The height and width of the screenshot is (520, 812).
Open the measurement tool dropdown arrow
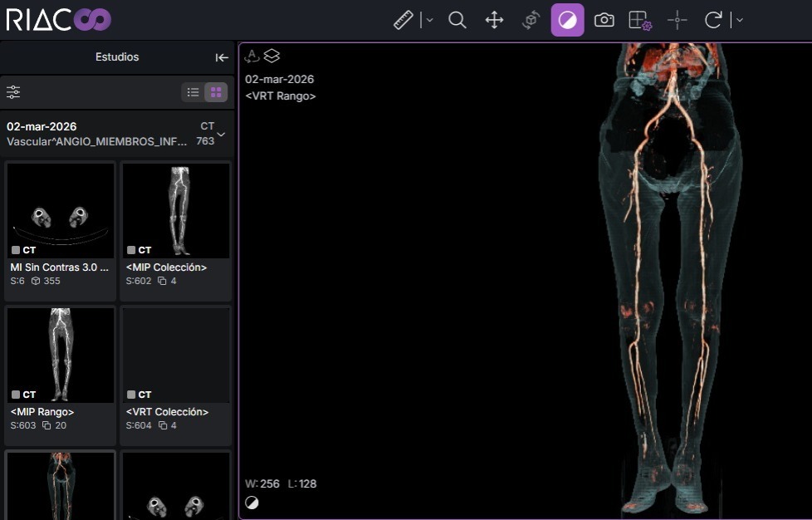(429, 20)
